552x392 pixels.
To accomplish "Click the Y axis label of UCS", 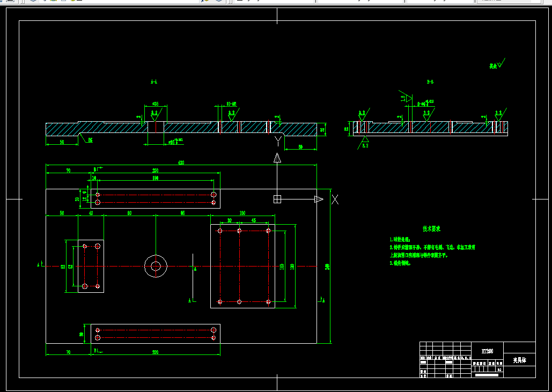I will [278, 141].
